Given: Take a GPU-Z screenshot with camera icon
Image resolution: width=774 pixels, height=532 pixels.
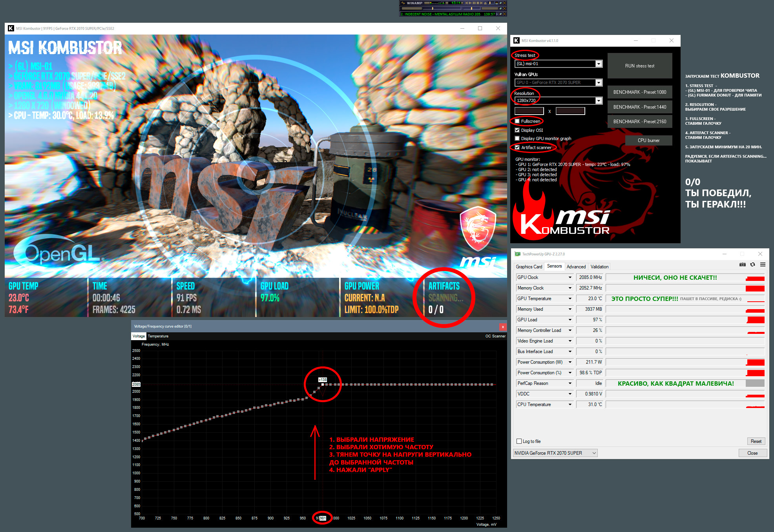Looking at the screenshot, I should 742,264.
